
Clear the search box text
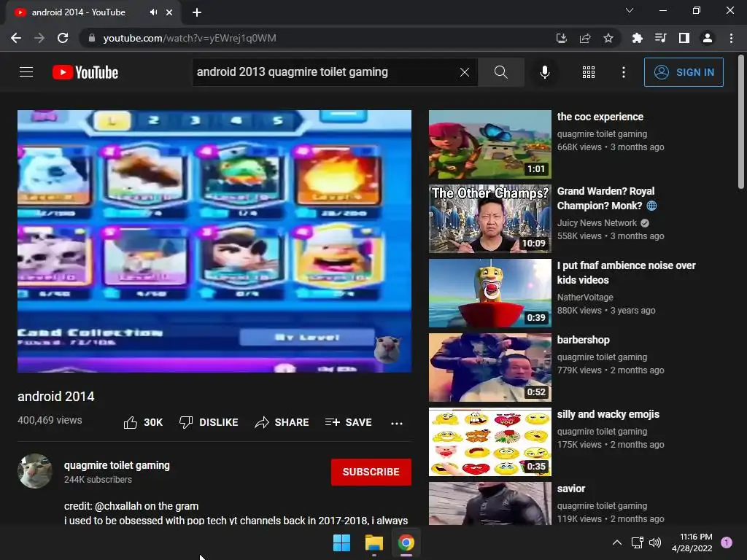(465, 72)
